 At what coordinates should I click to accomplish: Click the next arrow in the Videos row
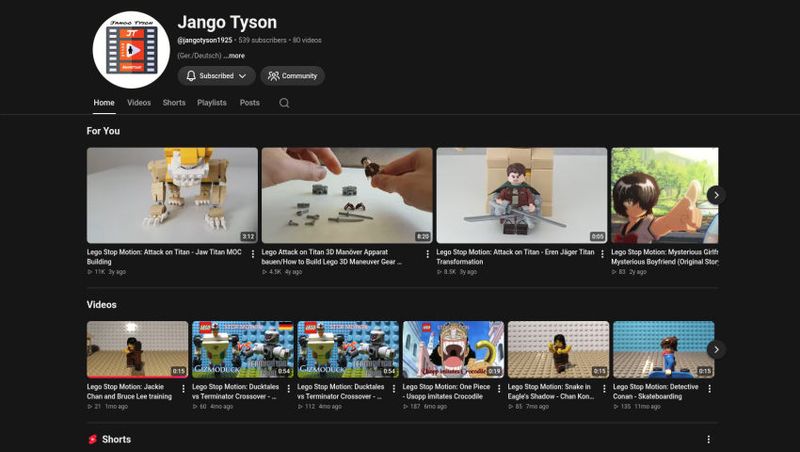pyautogui.click(x=716, y=349)
